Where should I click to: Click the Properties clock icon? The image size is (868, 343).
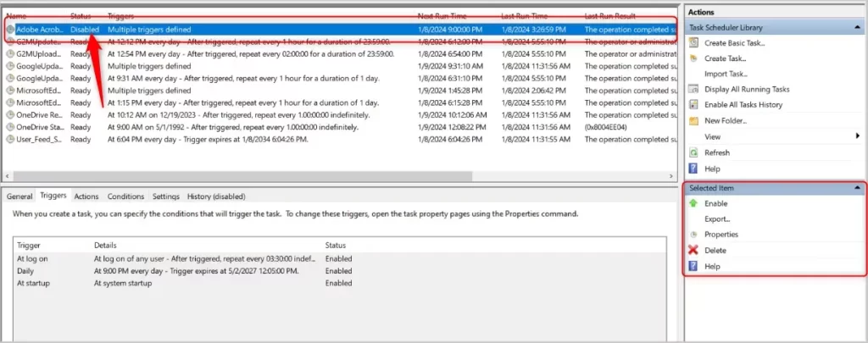[x=693, y=235]
